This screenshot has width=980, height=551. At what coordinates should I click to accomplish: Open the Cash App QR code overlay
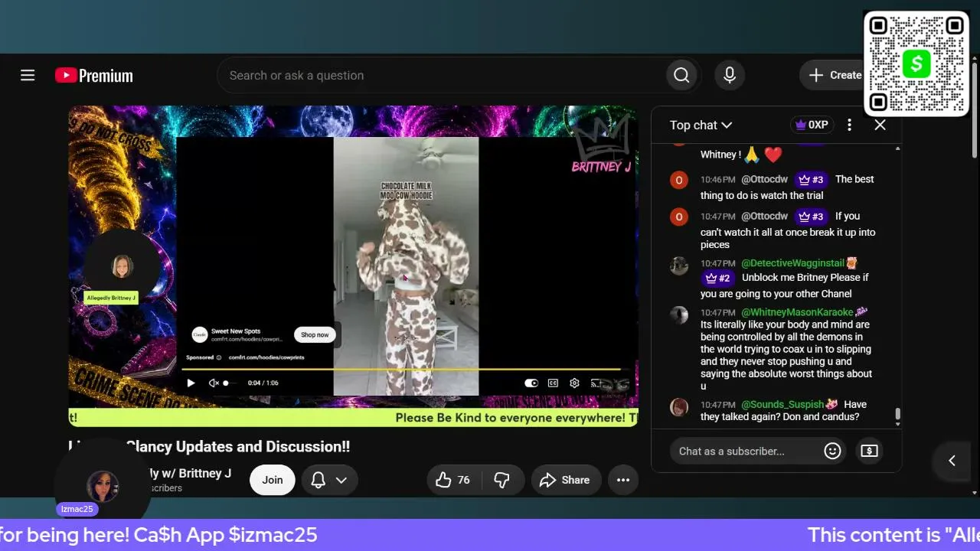[916, 63]
